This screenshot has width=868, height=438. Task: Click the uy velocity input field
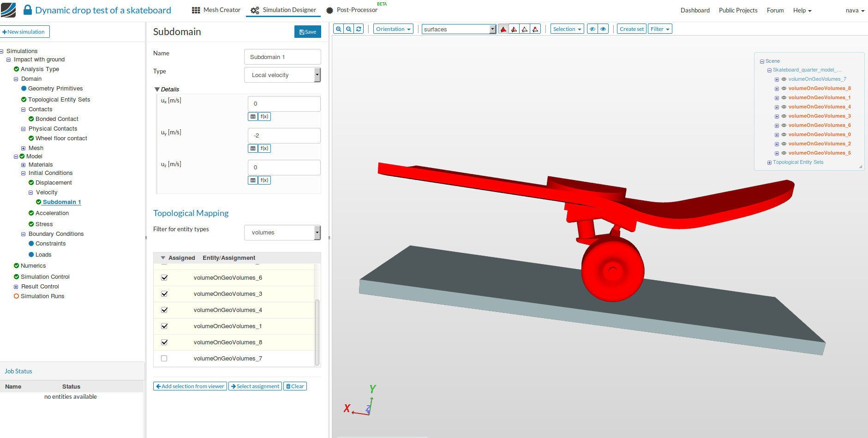coord(284,136)
